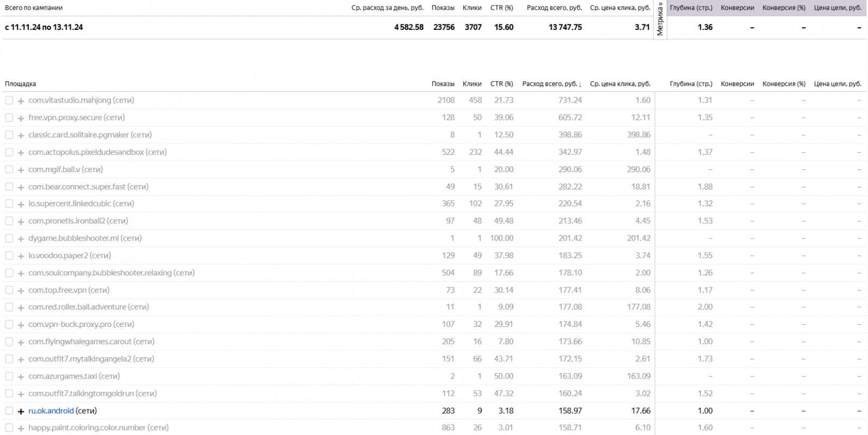Expand the com.vpn-buck.proxy.pro row
Viewport: 868px width, 435px height.
coord(21,325)
